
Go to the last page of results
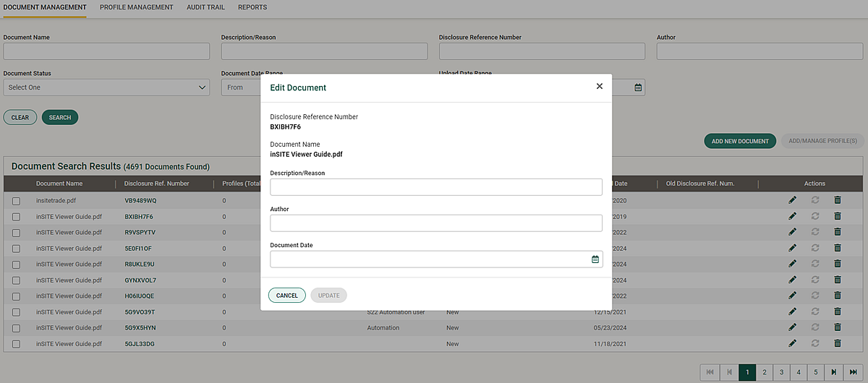point(854,372)
